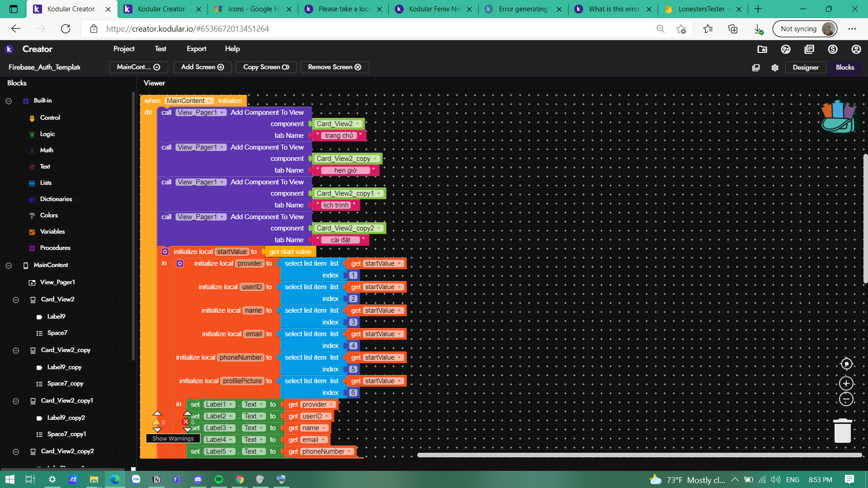Zoom in the blocks workspace
Viewport: 868px width, 488px height.
(x=846, y=384)
